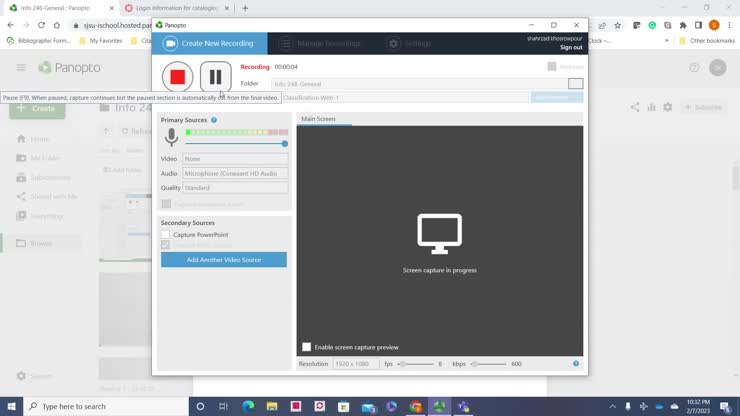Image resolution: width=740 pixels, height=416 pixels.
Task: Click the microphone icon in Primary Sources
Action: (x=171, y=137)
